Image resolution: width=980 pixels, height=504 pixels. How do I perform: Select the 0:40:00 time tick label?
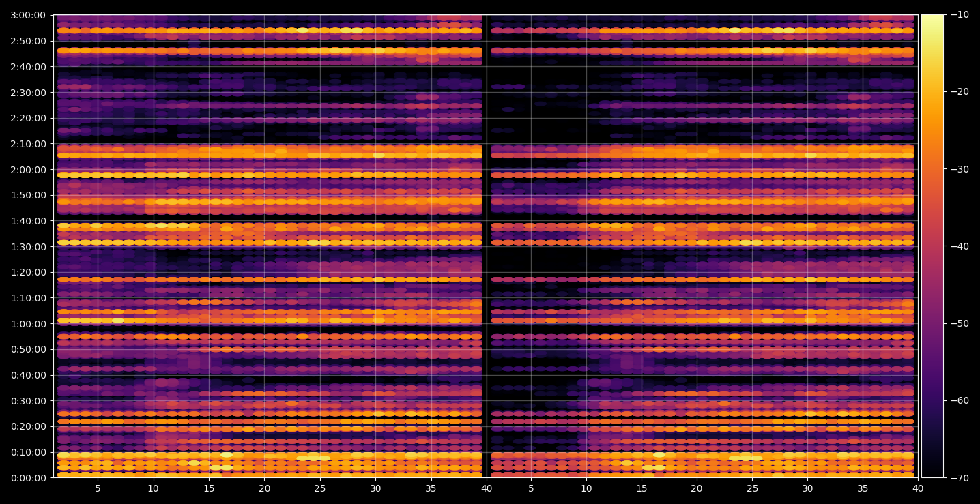click(x=29, y=375)
